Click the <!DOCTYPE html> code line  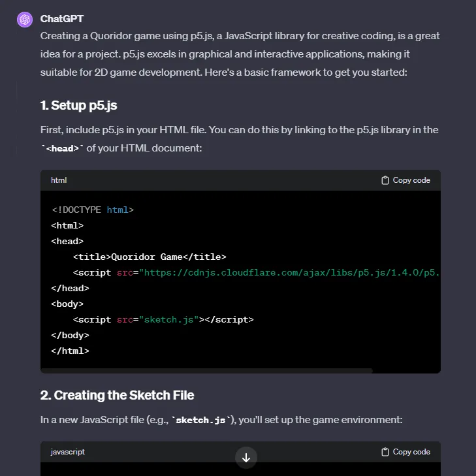(x=93, y=210)
